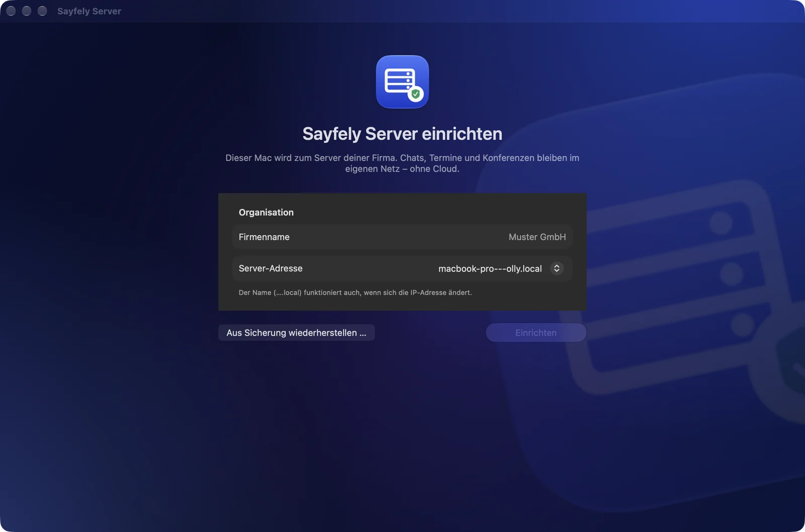The image size is (805, 532).
Task: Click the Sayfely Server app icon
Action: 402,81
